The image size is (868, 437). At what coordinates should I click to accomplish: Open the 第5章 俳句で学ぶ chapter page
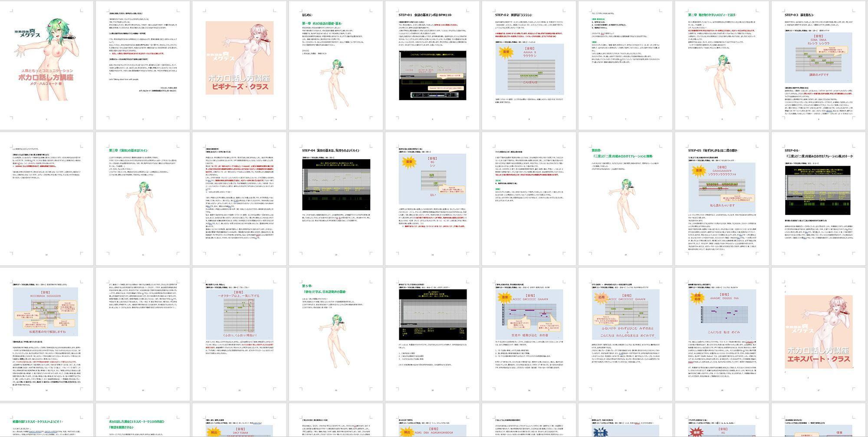pos(336,334)
